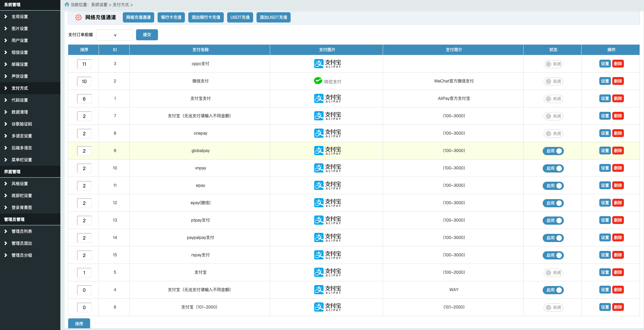This screenshot has width=644, height=330.
Task: Click the Alipay image in rspay支付 row
Action: click(327, 255)
